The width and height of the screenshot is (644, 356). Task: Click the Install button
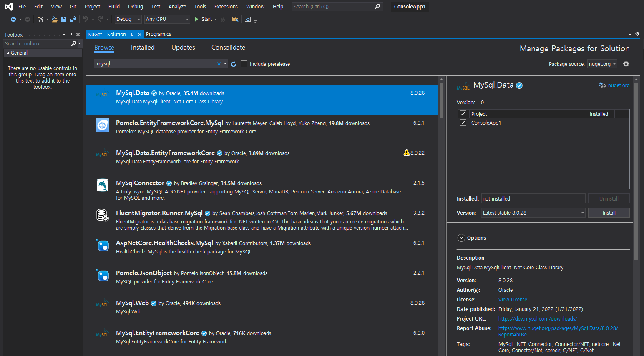tap(609, 213)
